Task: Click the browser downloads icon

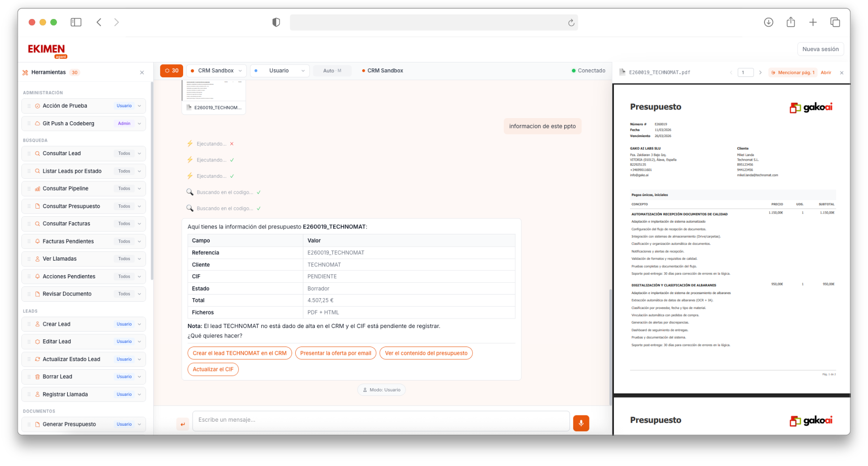Action: pos(768,22)
